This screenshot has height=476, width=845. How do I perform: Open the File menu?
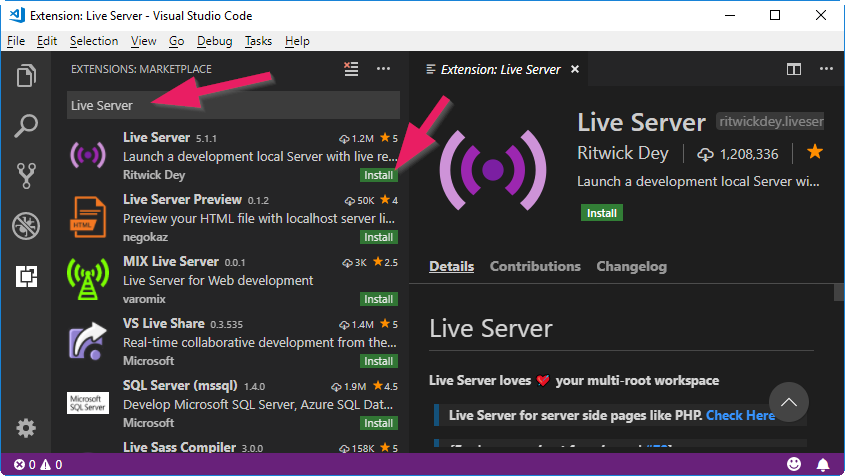tap(16, 41)
